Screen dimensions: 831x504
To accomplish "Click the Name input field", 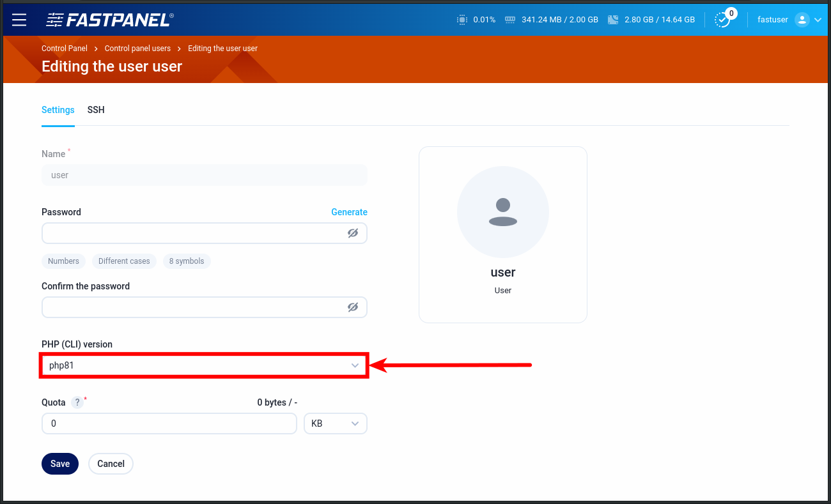I will click(205, 175).
